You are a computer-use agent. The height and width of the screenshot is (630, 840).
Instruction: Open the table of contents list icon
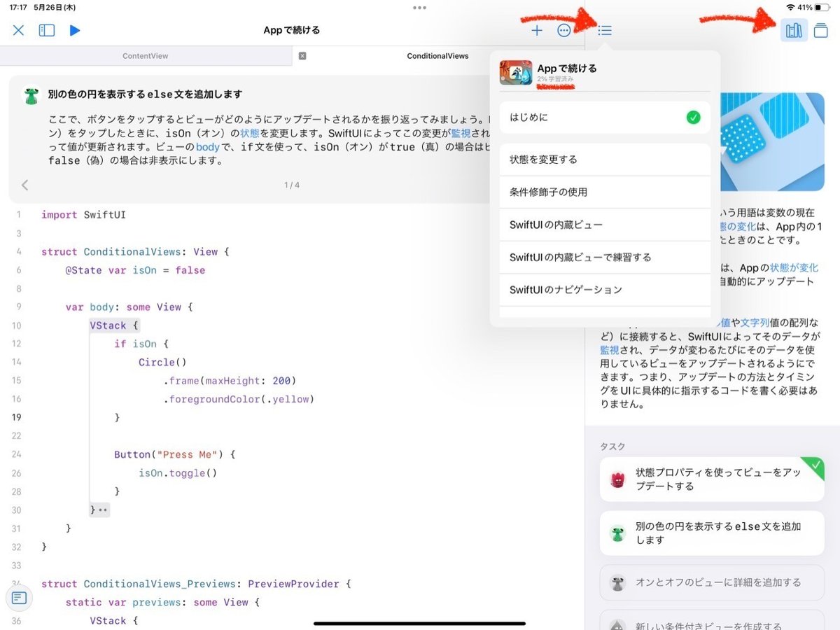pyautogui.click(x=605, y=30)
